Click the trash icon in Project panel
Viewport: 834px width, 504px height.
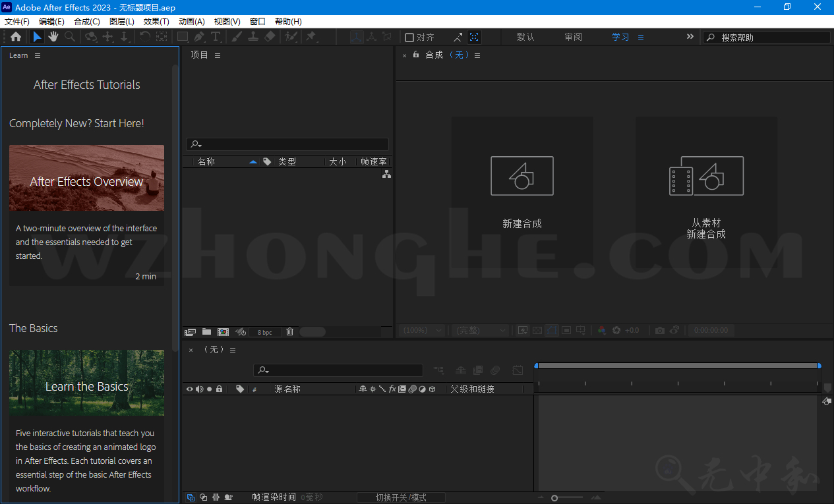tap(289, 332)
